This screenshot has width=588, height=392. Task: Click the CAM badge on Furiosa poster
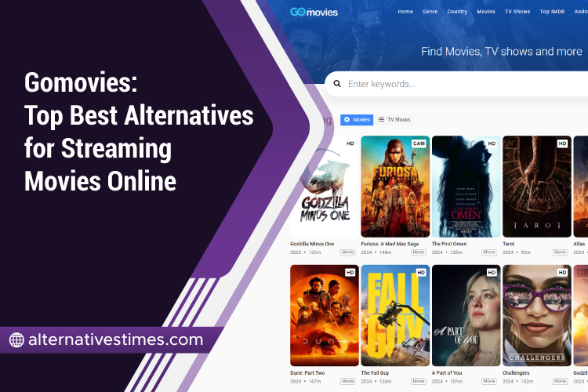[419, 143]
